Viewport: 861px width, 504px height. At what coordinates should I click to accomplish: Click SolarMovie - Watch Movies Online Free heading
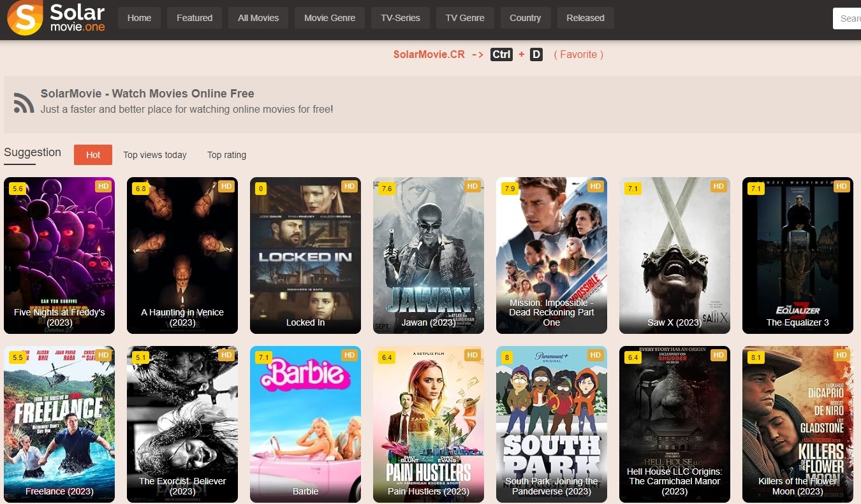(x=147, y=94)
